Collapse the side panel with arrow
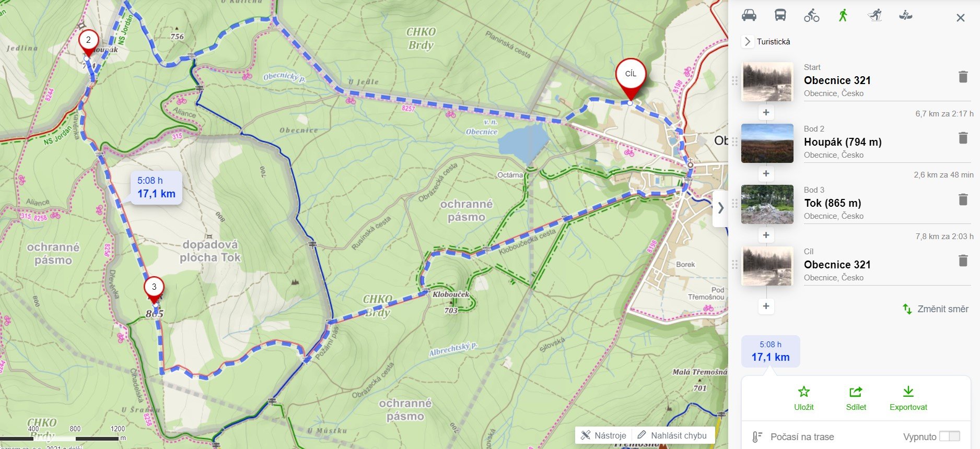This screenshot has width=980, height=449. click(x=721, y=208)
